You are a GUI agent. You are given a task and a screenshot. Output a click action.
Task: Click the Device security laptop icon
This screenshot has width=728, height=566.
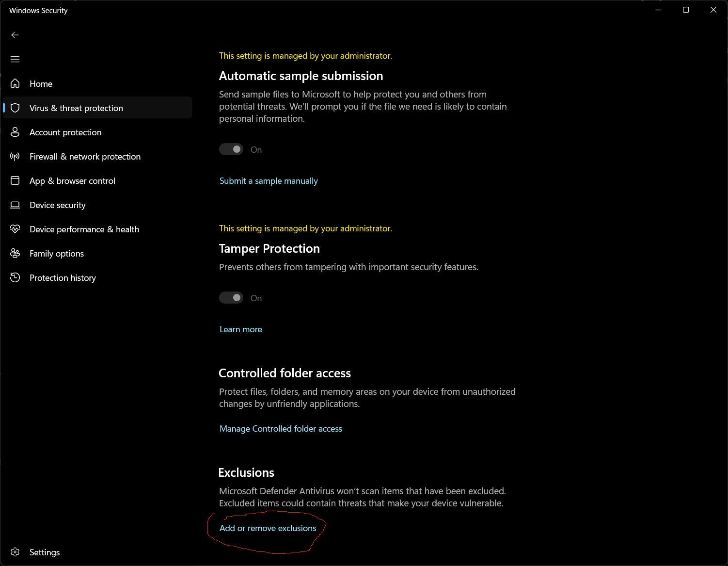[x=15, y=205]
